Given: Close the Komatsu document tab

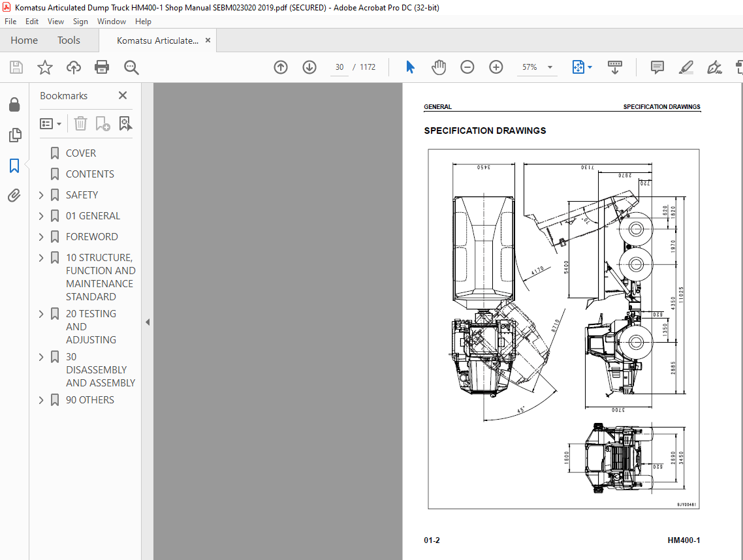Looking at the screenshot, I should coord(208,40).
